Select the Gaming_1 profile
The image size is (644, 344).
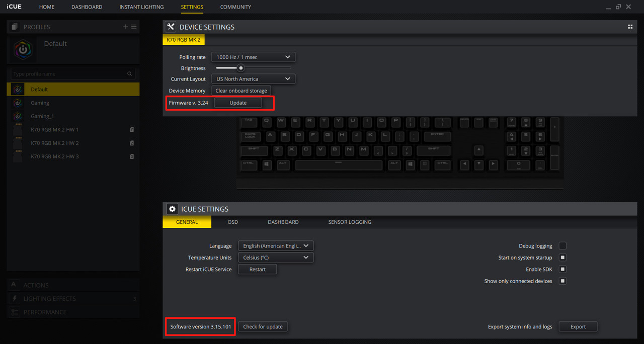click(73, 116)
